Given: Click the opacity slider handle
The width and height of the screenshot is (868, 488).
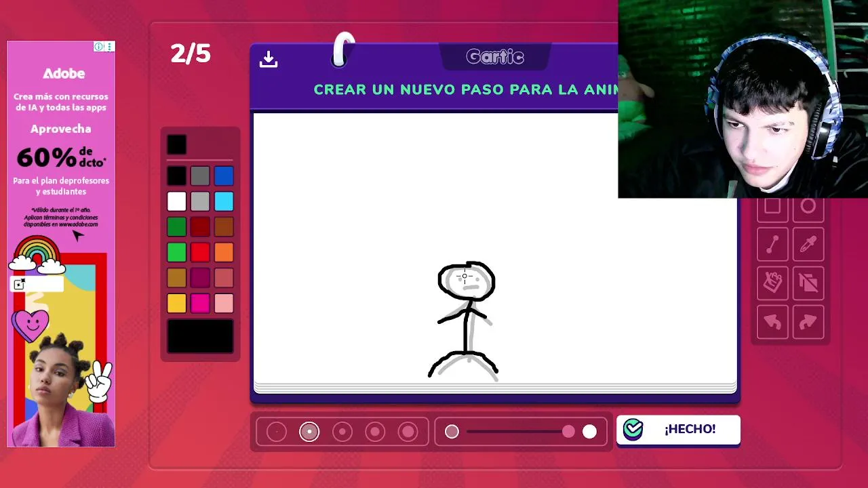Looking at the screenshot, I should (x=568, y=432).
